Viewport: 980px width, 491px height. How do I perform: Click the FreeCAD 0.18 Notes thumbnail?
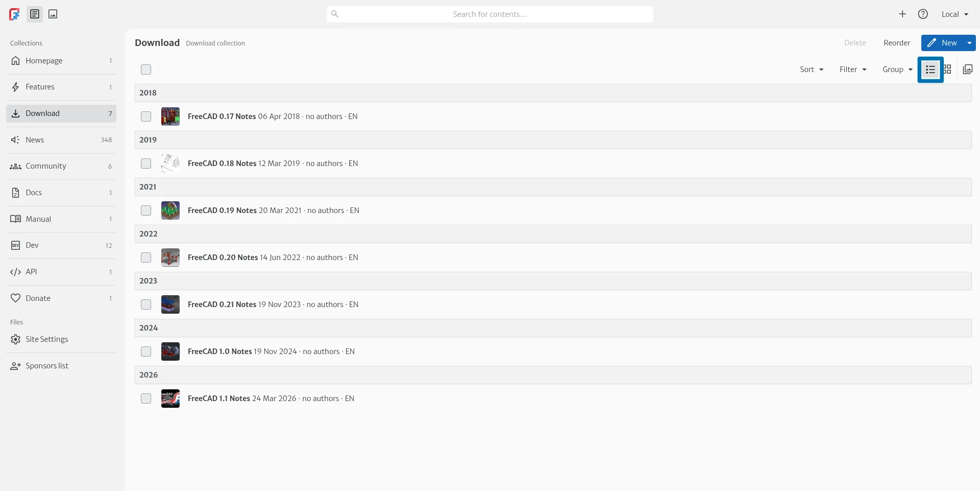(170, 163)
